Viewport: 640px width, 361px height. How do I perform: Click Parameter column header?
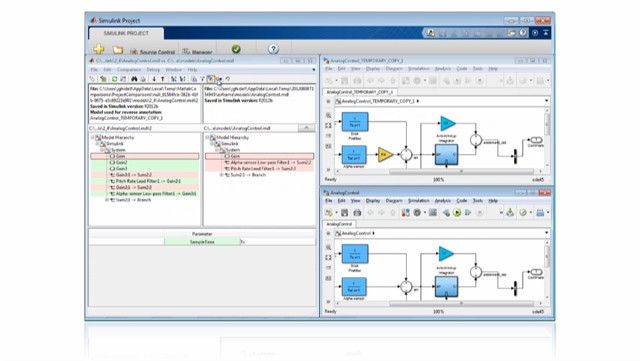[x=202, y=234]
